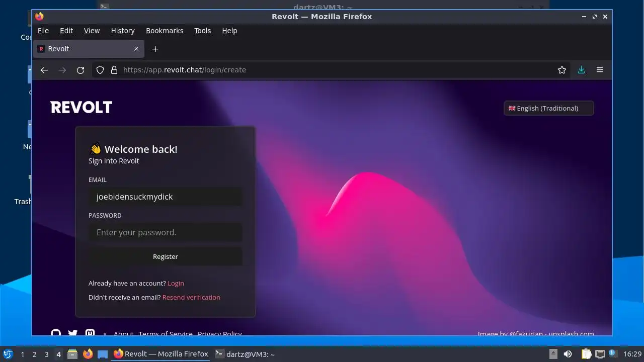
Task: Click the REVOLT logo on the page
Action: (x=81, y=107)
